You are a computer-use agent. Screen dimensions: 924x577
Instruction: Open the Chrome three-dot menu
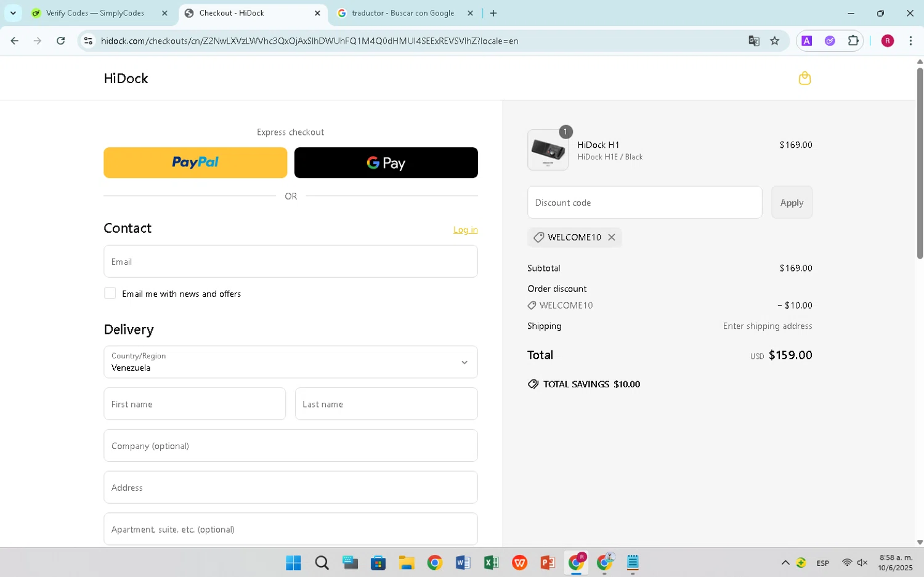click(910, 41)
